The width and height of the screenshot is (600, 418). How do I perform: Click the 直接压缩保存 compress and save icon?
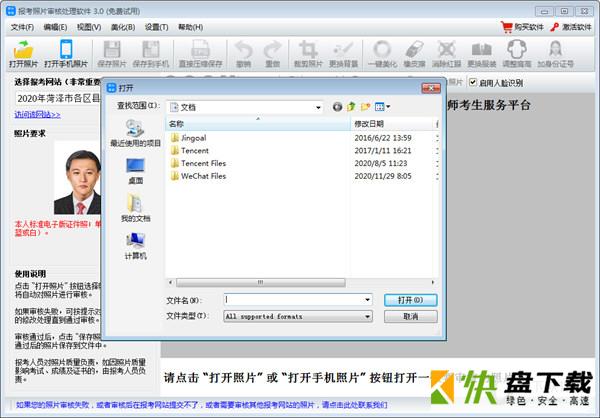(x=201, y=49)
